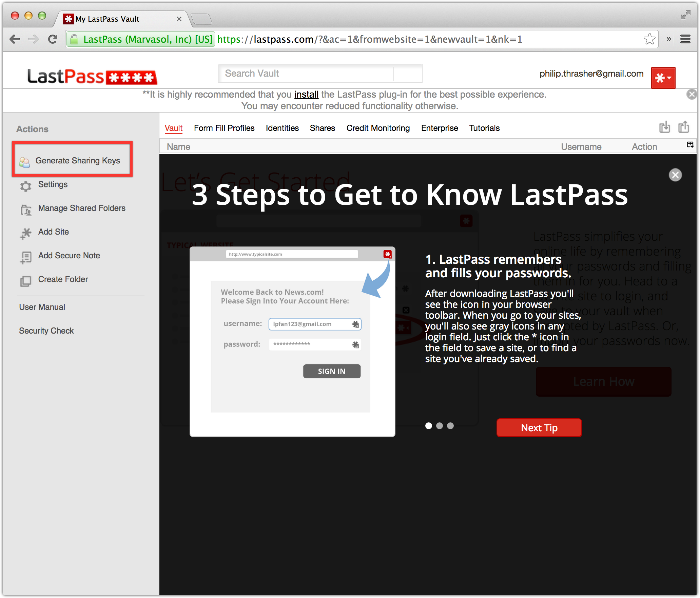This screenshot has height=598, width=700.
Task: Open the Credit Monitoring tab
Action: pos(378,128)
